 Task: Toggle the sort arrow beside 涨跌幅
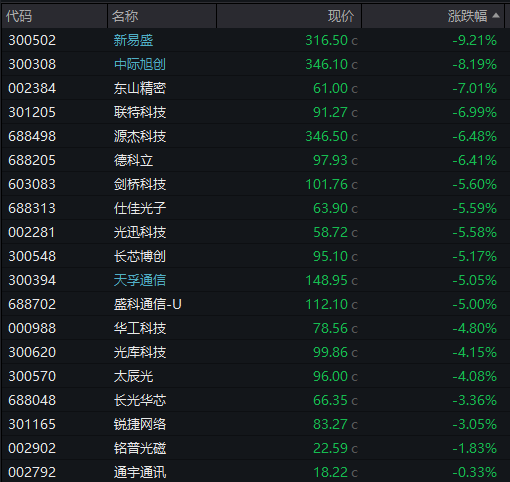496,15
